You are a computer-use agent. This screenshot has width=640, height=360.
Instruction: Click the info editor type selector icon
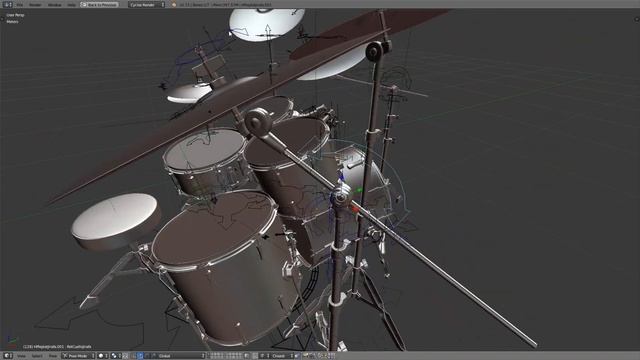pos(7,4)
